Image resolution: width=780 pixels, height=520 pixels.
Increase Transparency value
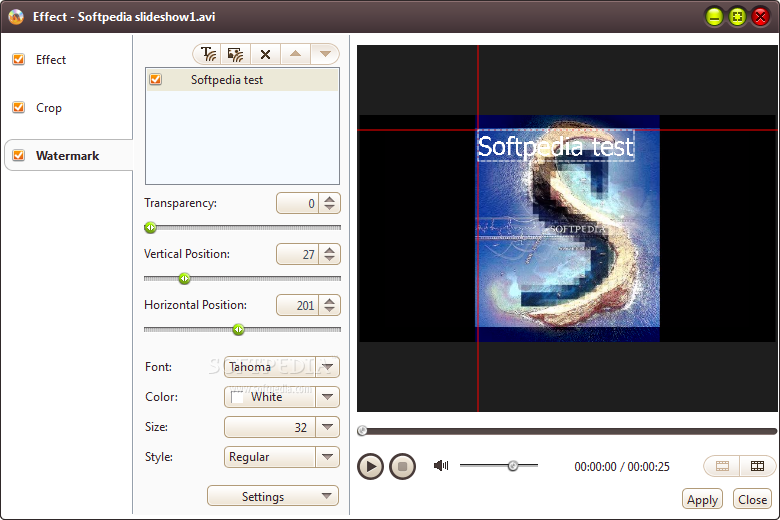tap(329, 199)
